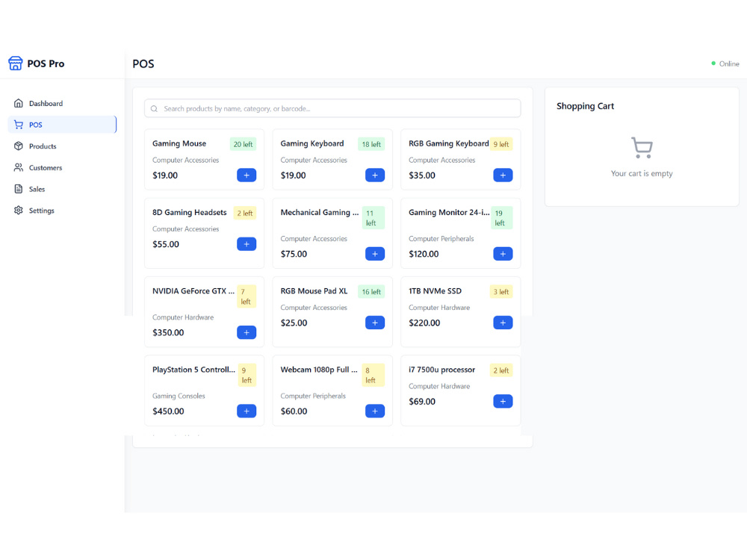Add RGB Mouse Pad XL to cart
This screenshot has height=560, width=747.
[375, 323]
